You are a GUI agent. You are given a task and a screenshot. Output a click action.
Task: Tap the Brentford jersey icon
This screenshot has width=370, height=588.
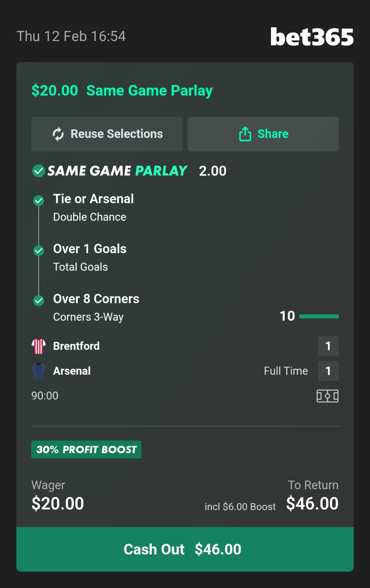pyautogui.click(x=38, y=346)
